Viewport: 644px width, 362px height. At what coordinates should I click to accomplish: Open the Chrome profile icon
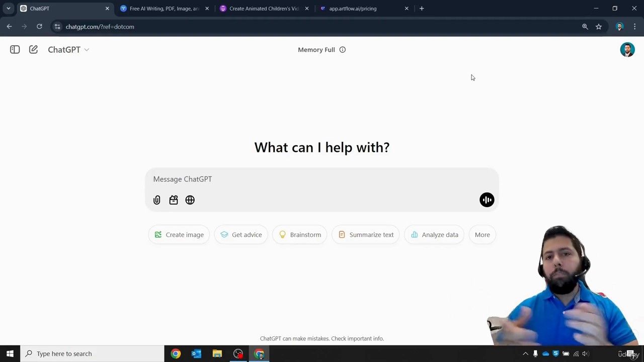click(620, 27)
